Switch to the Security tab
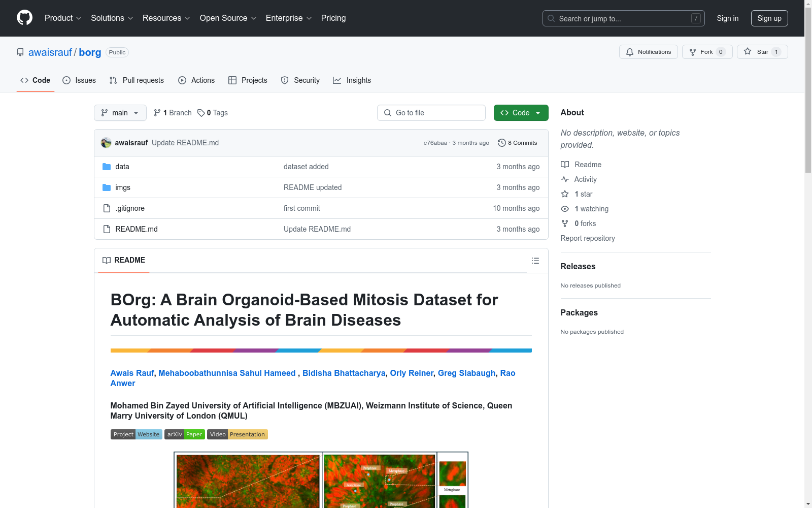 [300, 80]
